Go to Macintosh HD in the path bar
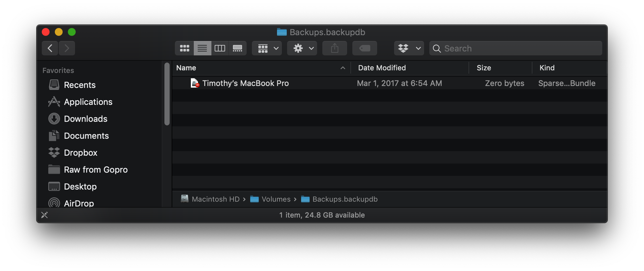This screenshot has width=644, height=271. (x=210, y=199)
